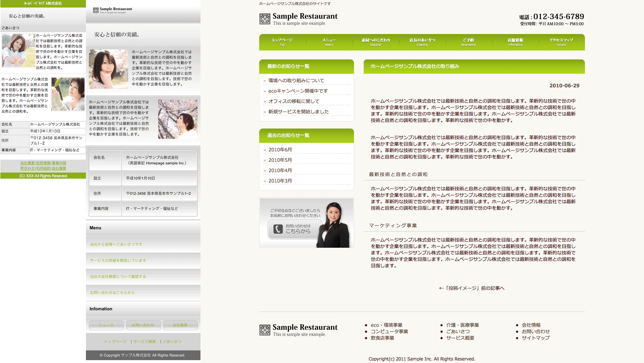Click the contact banner with businesswoman image
The height and width of the screenshot is (363, 644).
tap(306, 223)
